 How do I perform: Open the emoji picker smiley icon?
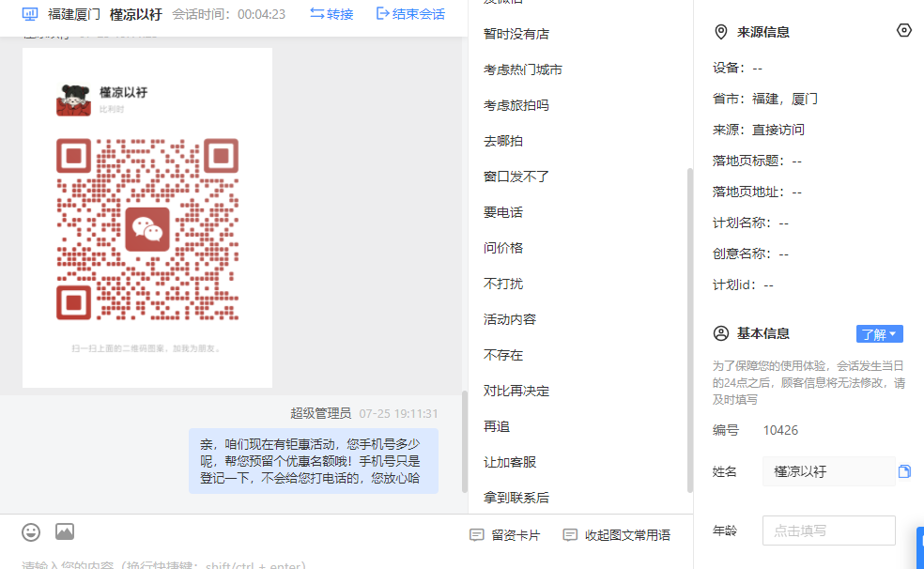pos(31,532)
